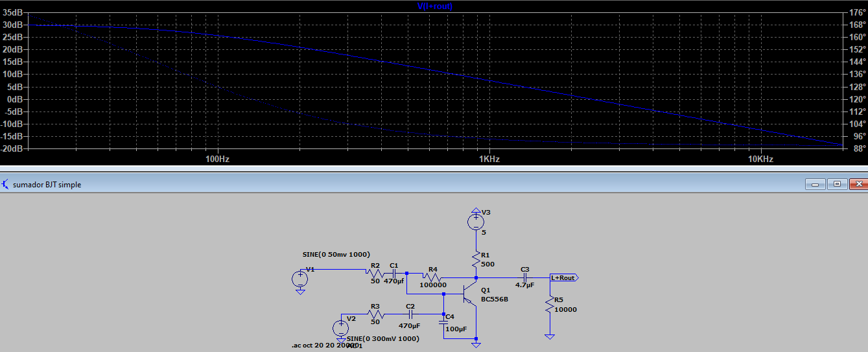Click the V(l+rout) trace label

(434, 6)
